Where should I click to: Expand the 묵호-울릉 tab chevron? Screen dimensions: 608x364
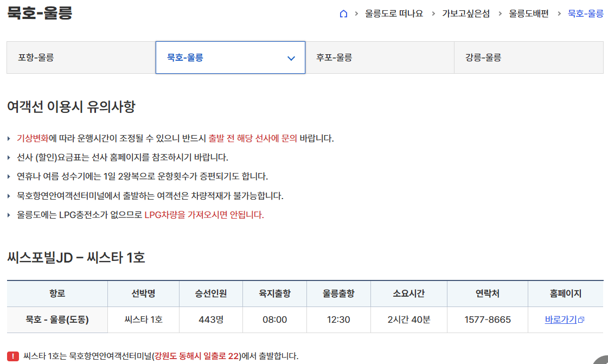(x=291, y=58)
